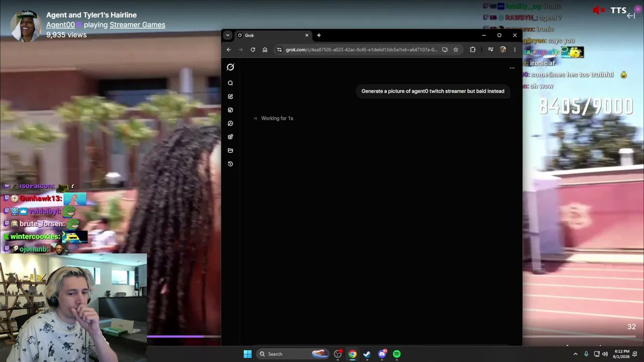644x362 pixels.
Task: Open the taskbar app with red notification dot
Action: click(338, 354)
